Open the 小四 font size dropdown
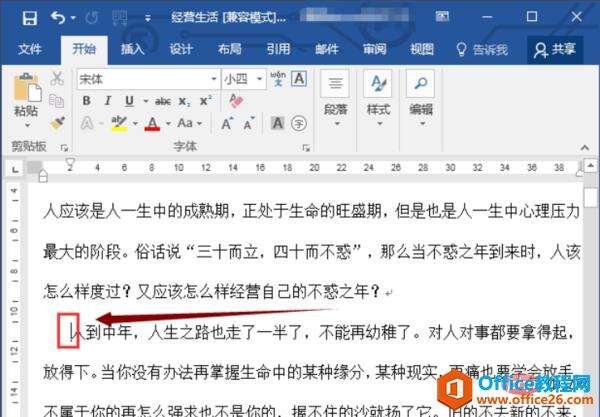This screenshot has height=417, width=600. pyautogui.click(x=259, y=79)
